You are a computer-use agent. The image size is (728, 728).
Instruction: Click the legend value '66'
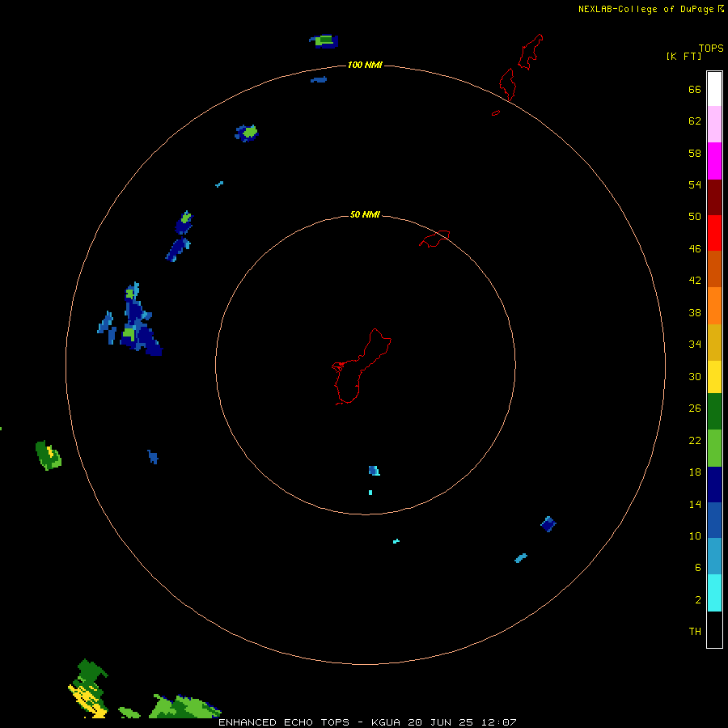click(695, 90)
